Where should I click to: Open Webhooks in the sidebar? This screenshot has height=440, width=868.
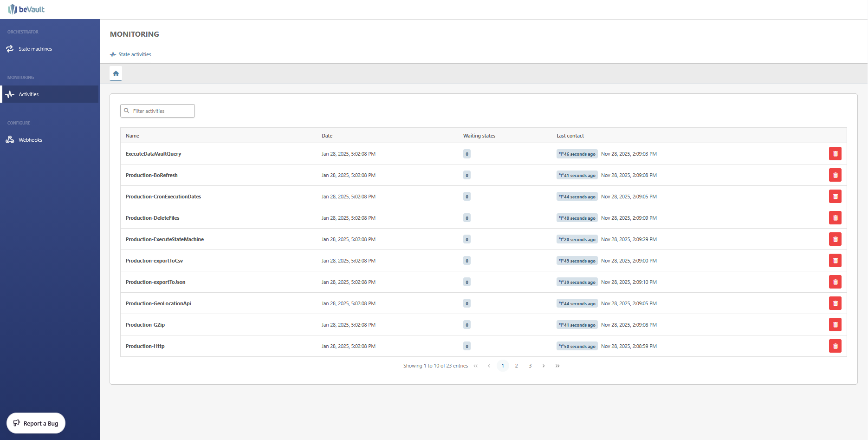point(30,140)
